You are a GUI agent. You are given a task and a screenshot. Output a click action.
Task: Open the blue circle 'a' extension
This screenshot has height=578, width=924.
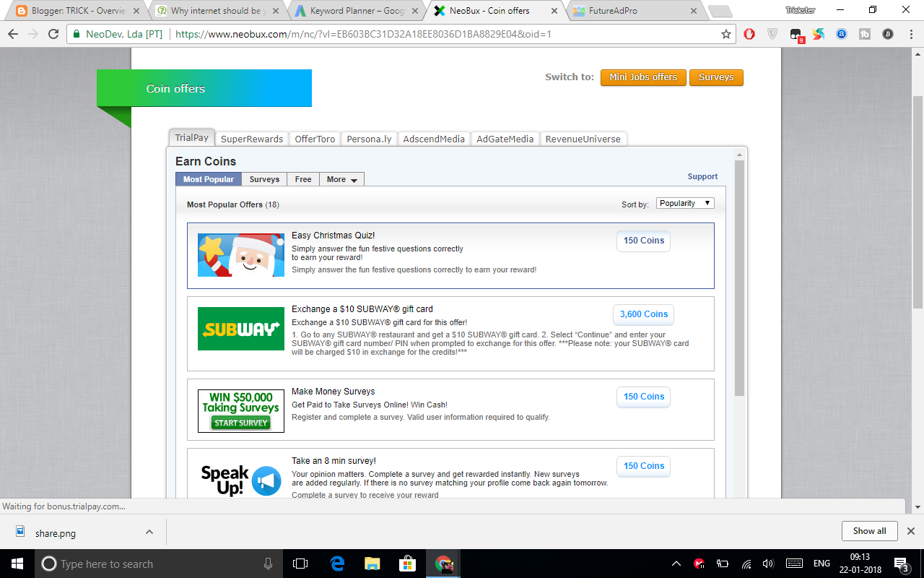[x=842, y=34]
